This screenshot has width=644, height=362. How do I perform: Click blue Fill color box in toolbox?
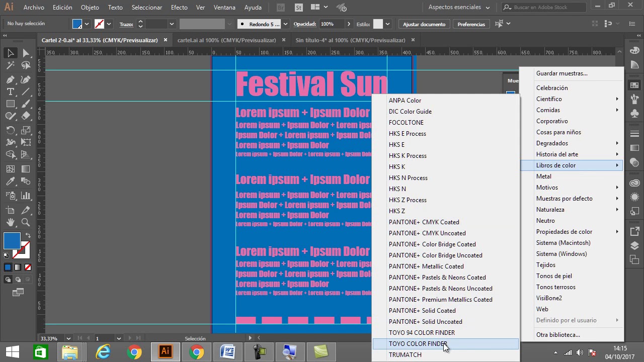[12, 241]
